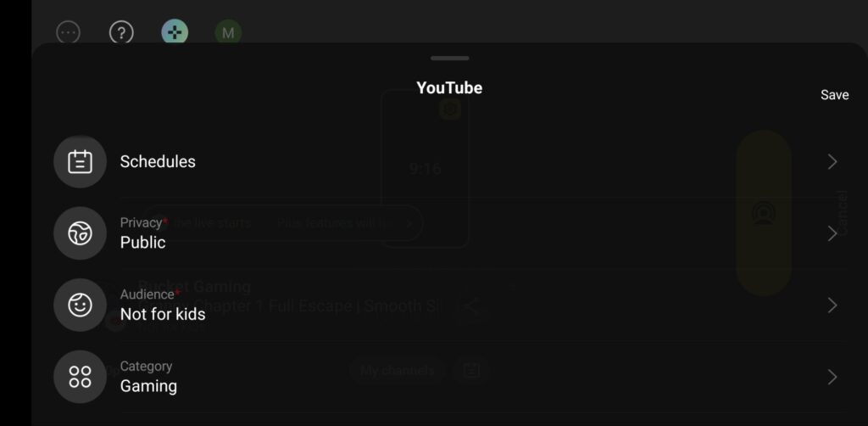The image size is (868, 426).
Task: Tap the Category four-circles icon
Action: coord(81,377)
